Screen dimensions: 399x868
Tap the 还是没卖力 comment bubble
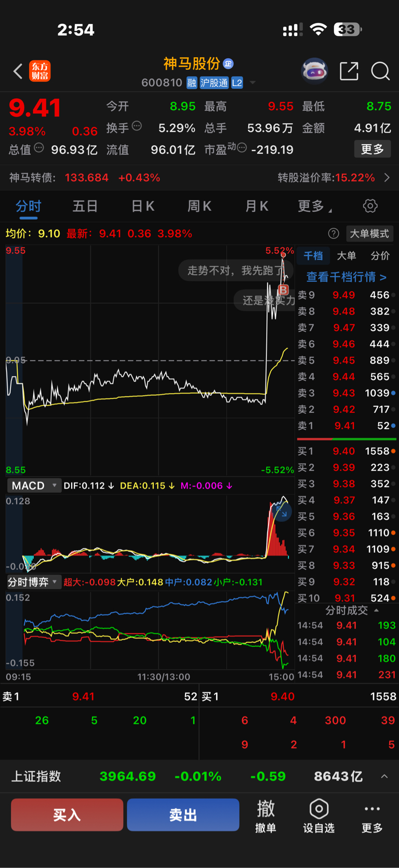265,300
